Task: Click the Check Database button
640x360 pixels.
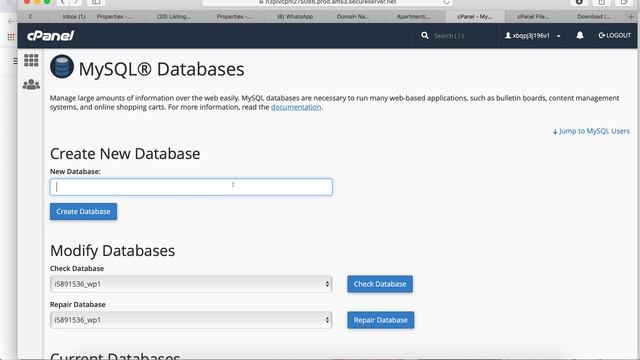Action: (380, 284)
